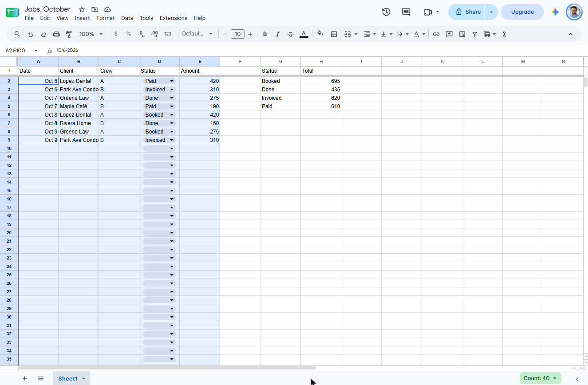
Task: Open the search menus magnifier icon
Action: (17, 34)
